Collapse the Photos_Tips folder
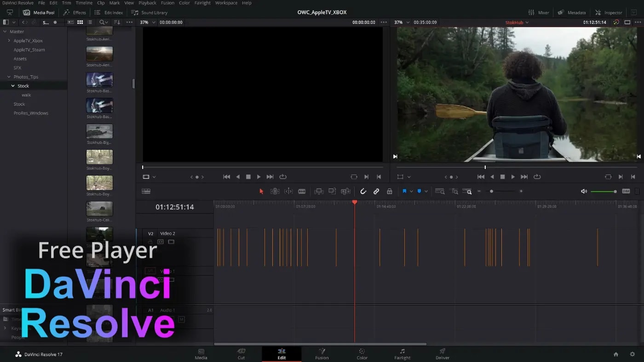The image size is (644, 362). 9,77
